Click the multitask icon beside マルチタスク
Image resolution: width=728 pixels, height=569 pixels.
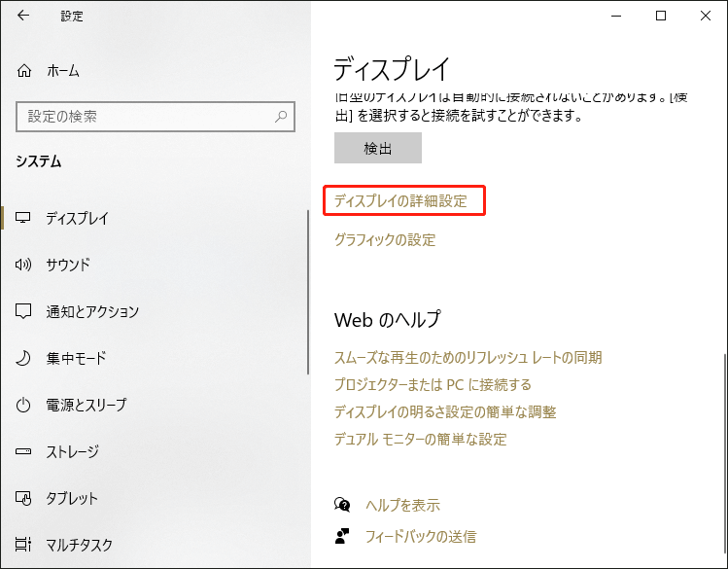click(23, 544)
